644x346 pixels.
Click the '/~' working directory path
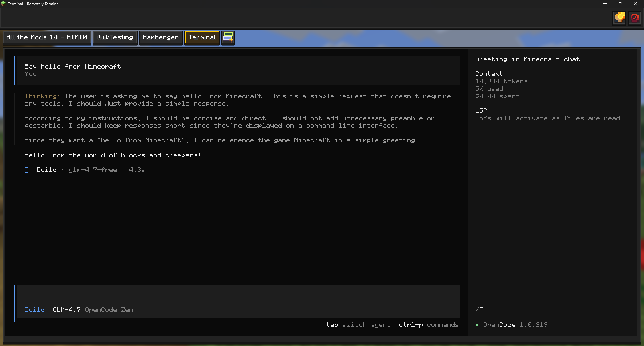[x=479, y=309]
